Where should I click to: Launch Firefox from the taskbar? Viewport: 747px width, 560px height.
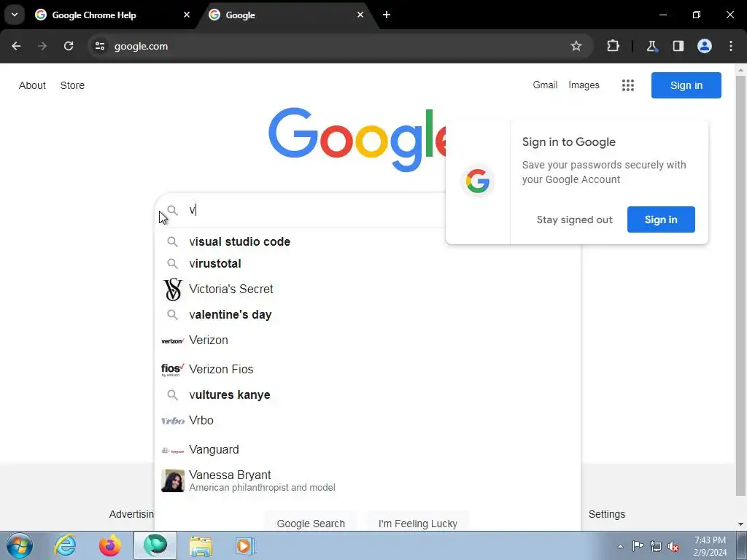point(110,545)
